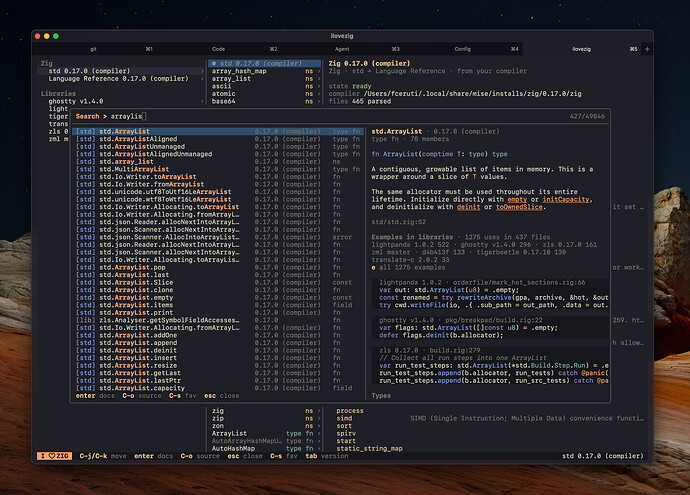Follow the 'toOwnedSlice' link in docs
The height and width of the screenshot is (495, 690).
pos(519,207)
